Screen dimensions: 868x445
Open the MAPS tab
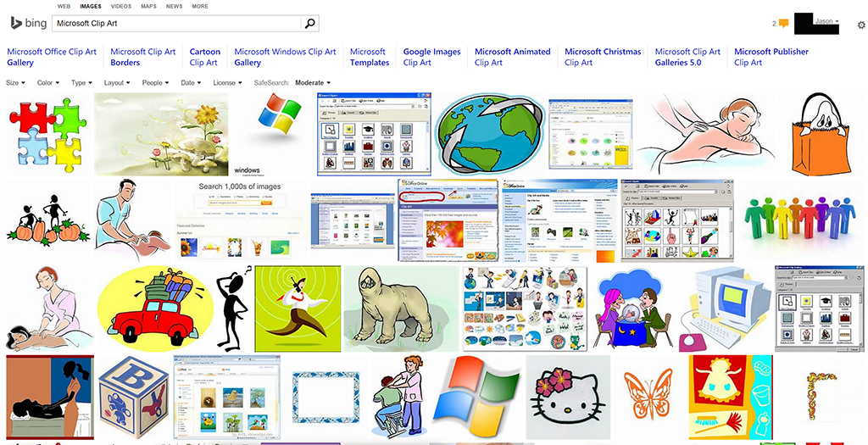148,7
